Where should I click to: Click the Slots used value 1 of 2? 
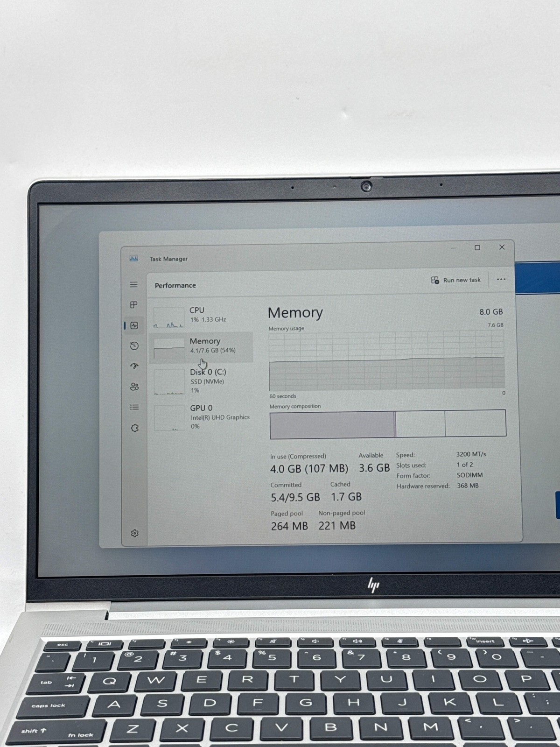pyautogui.click(x=465, y=465)
